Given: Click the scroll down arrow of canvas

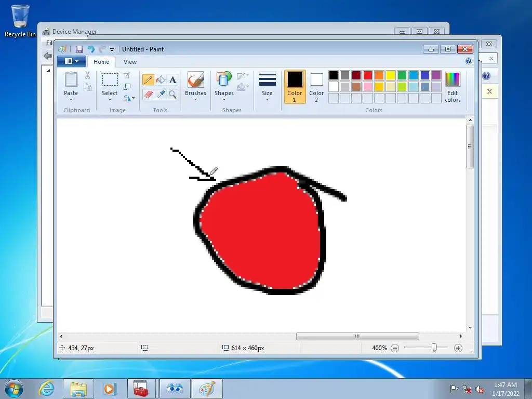Looking at the screenshot, I should (x=470, y=328).
